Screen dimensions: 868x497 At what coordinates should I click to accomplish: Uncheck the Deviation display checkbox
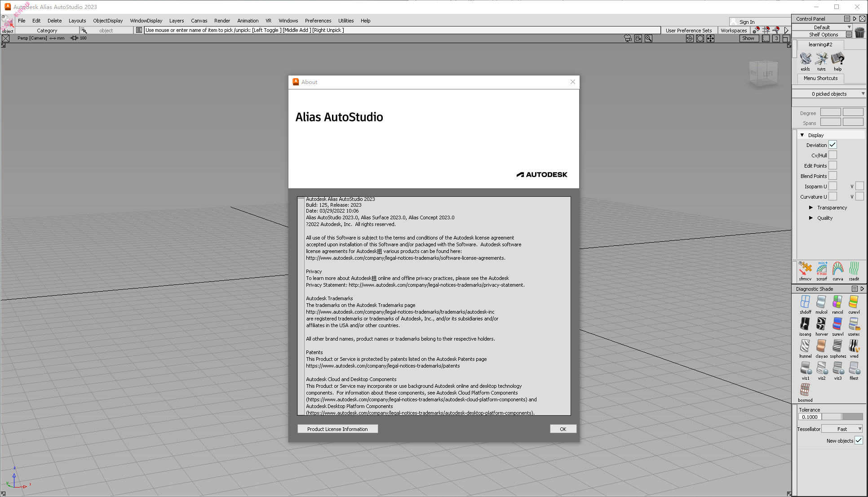coord(833,145)
